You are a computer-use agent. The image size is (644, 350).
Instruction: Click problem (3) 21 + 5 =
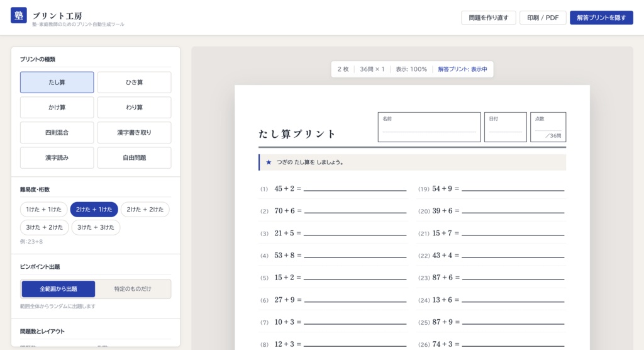coord(333,233)
